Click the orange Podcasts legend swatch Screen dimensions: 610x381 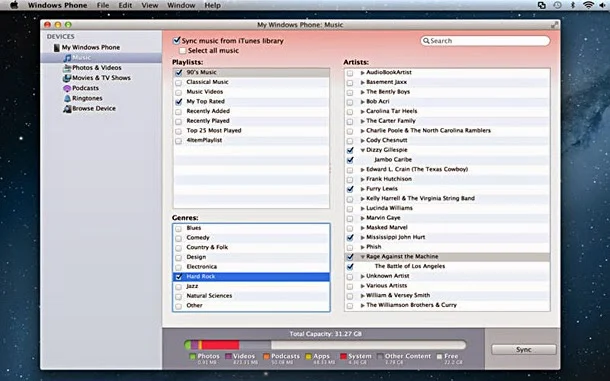266,356
